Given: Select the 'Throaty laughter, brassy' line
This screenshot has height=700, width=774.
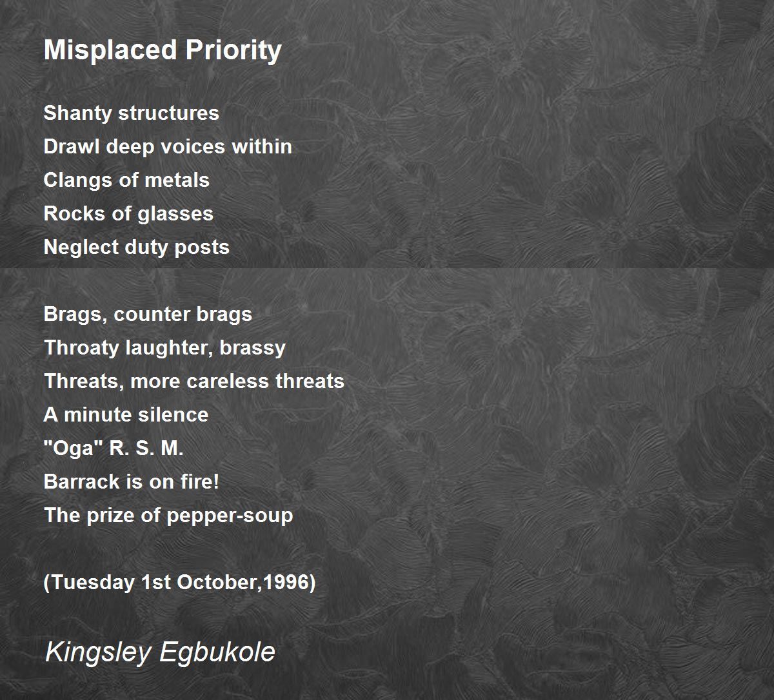Looking at the screenshot, I should (164, 348).
